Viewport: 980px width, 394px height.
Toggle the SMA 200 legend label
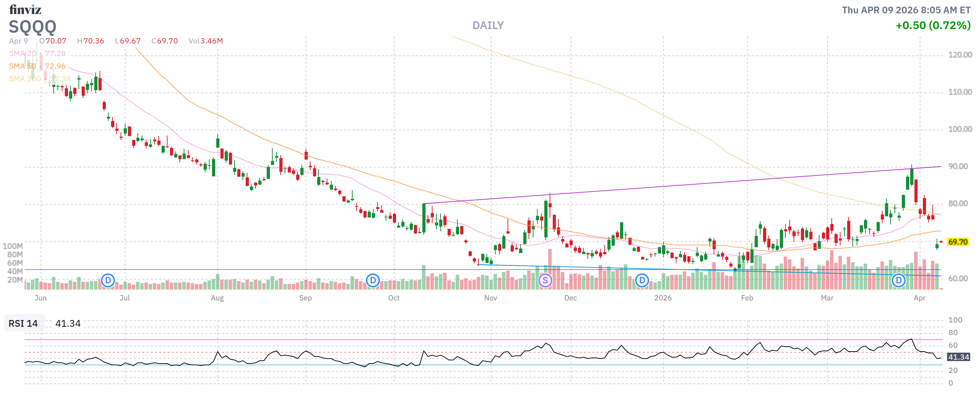click(x=25, y=79)
